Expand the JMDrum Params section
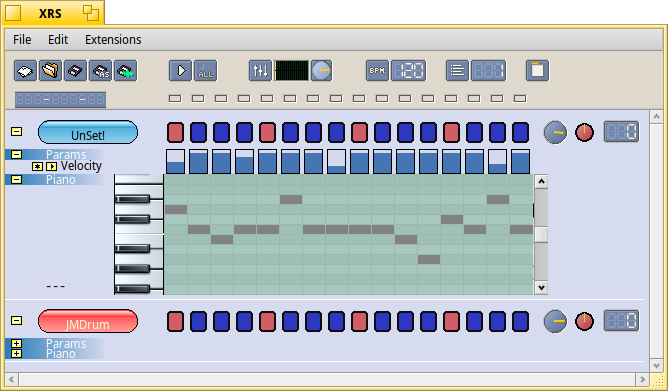 (17, 343)
